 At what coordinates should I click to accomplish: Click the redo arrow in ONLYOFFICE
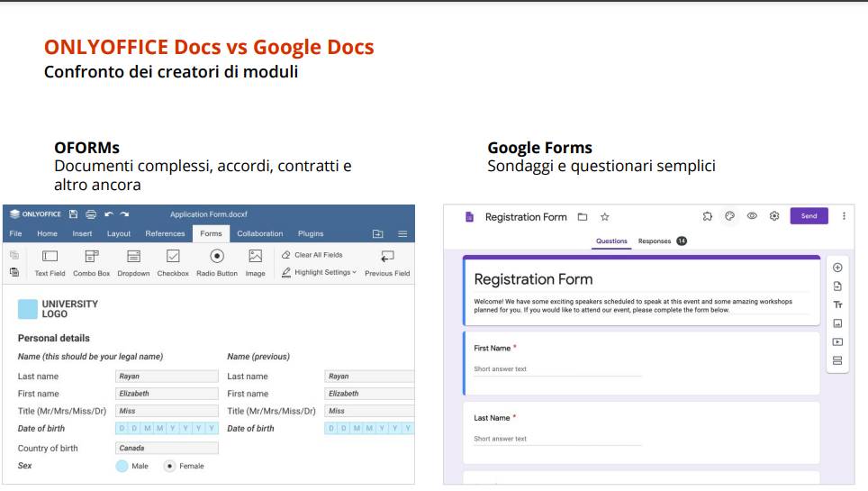(124, 214)
